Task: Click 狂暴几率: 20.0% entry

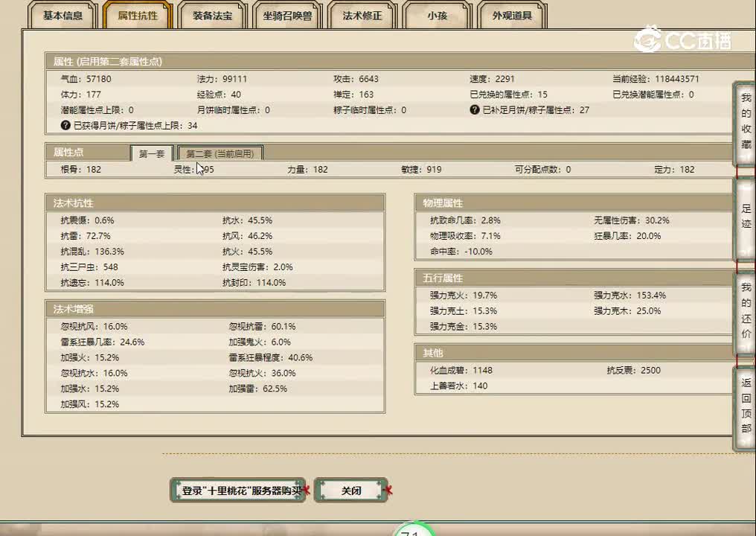Action: pos(627,236)
